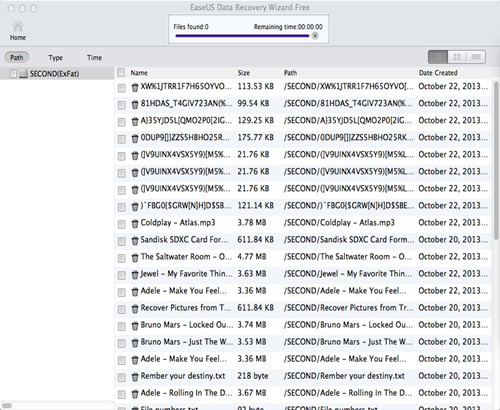Sort by Date Created column header

tap(438, 73)
